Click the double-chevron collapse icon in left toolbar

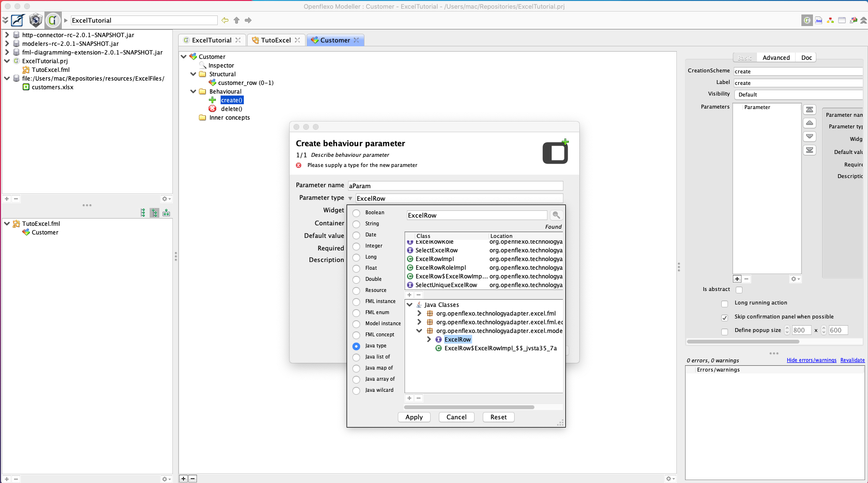5,20
